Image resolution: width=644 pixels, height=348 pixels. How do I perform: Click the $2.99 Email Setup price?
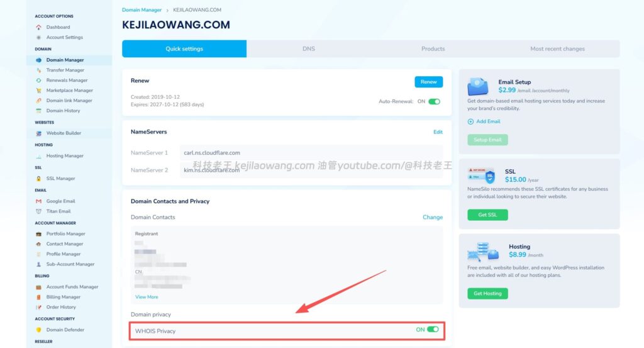click(507, 90)
